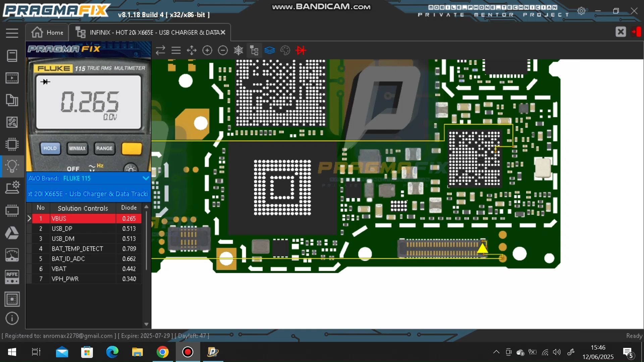
Task: Toggle the hierarchy tree view icon
Action: pos(254,50)
